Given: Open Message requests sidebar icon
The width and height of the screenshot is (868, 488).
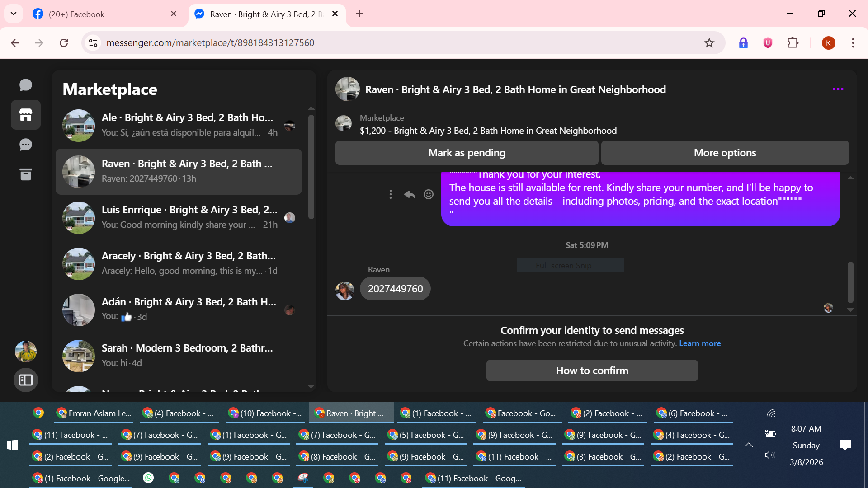Looking at the screenshot, I should pyautogui.click(x=26, y=145).
